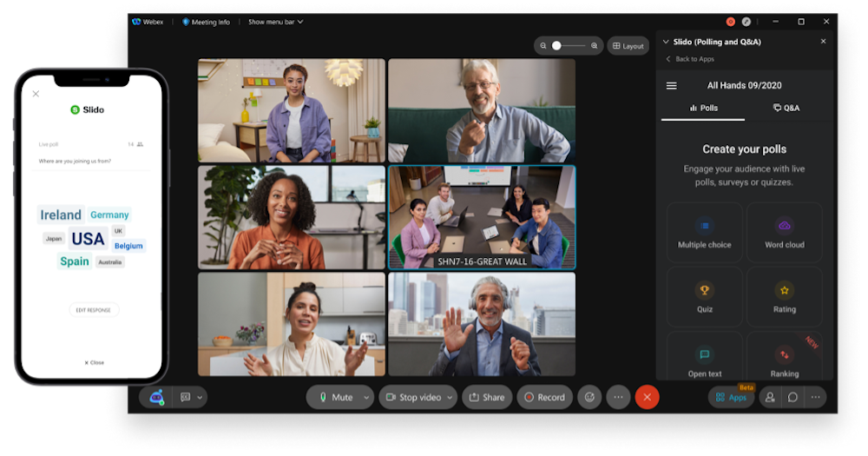The image size is (868, 456).
Task: Click the compass icon in the title bar
Action: (x=746, y=22)
